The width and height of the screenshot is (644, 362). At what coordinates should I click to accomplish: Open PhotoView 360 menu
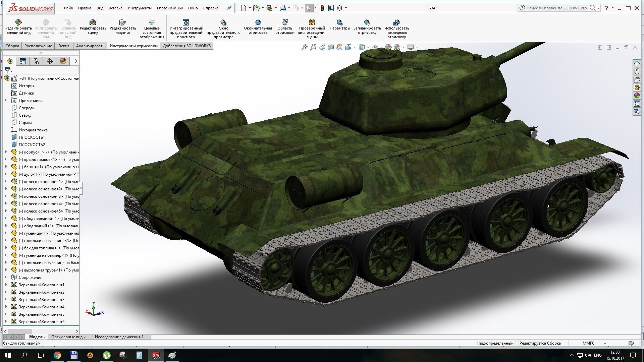click(170, 8)
